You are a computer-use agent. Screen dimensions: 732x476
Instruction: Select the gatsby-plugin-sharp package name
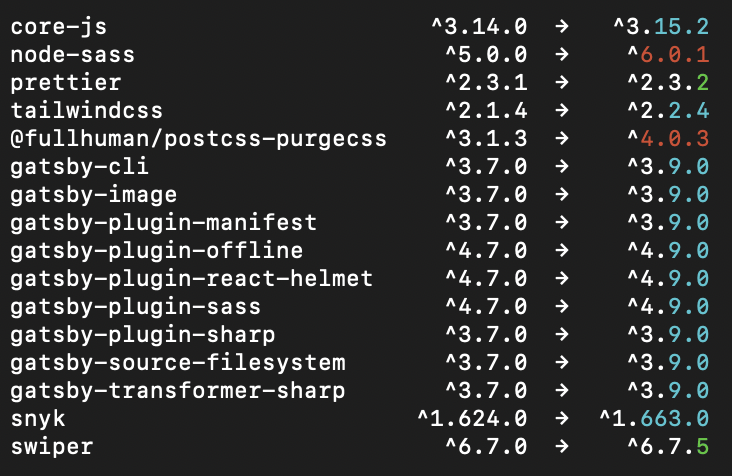point(143,333)
